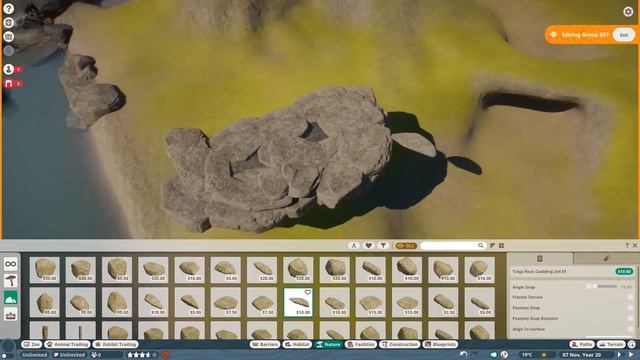Screen dimensions: 640x360
Task: Click the red shield icon in status bar
Action: tap(165, 355)
